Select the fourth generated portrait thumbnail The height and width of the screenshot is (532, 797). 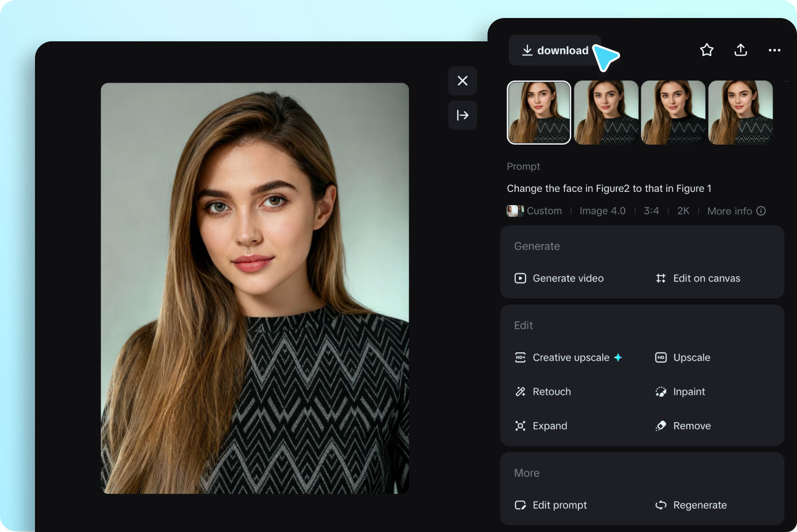coord(740,112)
